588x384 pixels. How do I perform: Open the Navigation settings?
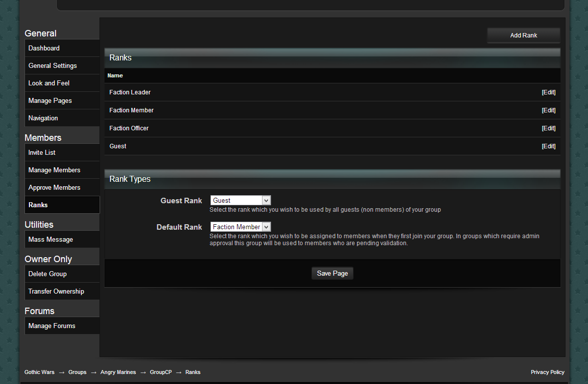(x=62, y=118)
